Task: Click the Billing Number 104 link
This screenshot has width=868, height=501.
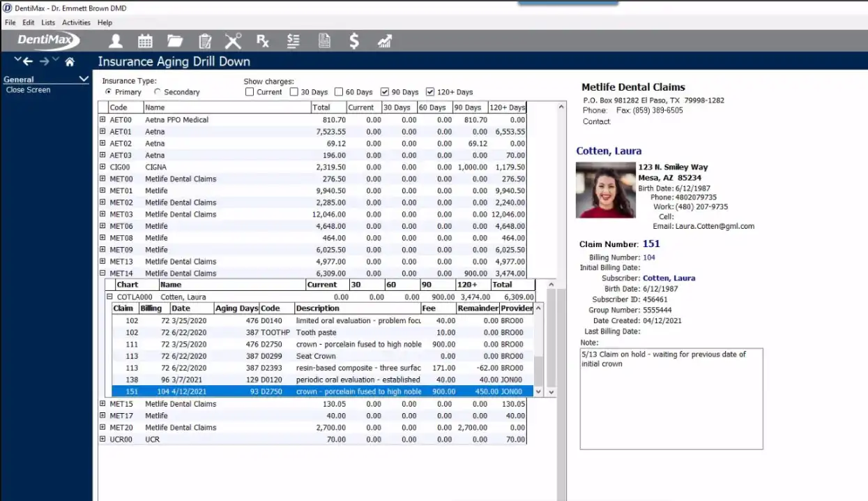Action: (648, 255)
